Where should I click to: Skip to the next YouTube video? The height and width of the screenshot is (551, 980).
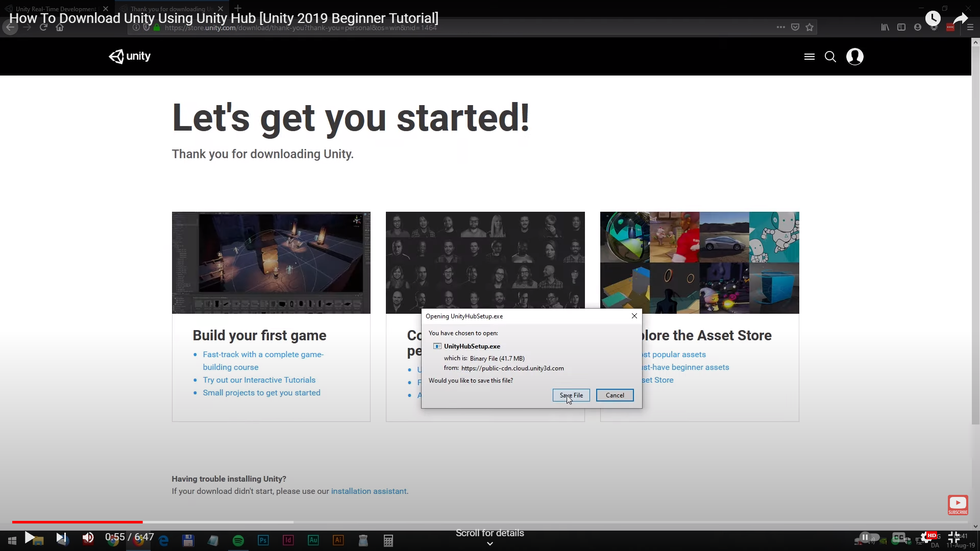[x=61, y=537]
